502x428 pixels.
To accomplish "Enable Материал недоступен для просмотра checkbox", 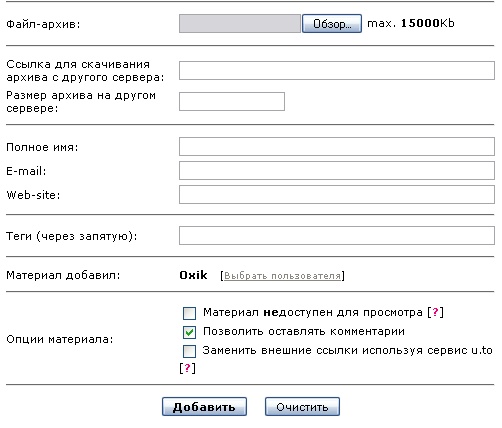I will (189, 313).
